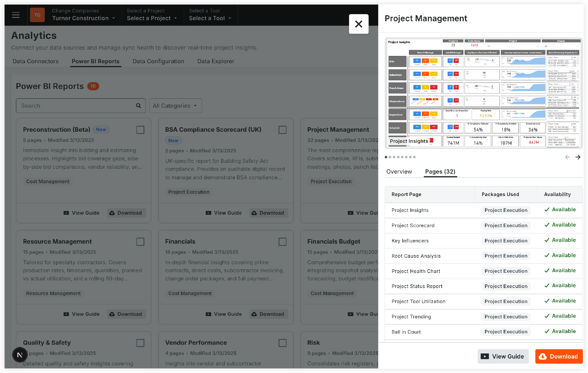This screenshot has width=588, height=373.
Task: Expand All Categories filter dropdown
Action: (x=176, y=106)
